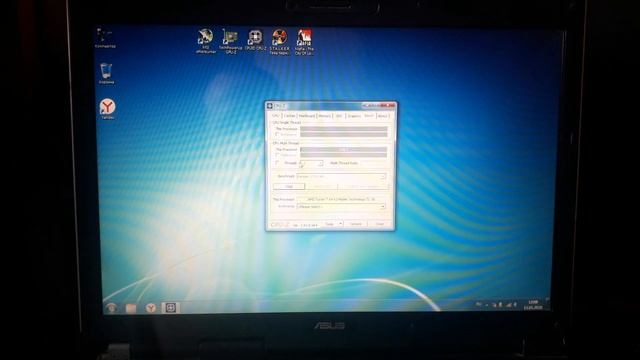Open the Windows Start menu orb
640x360 pixels.
111,307
